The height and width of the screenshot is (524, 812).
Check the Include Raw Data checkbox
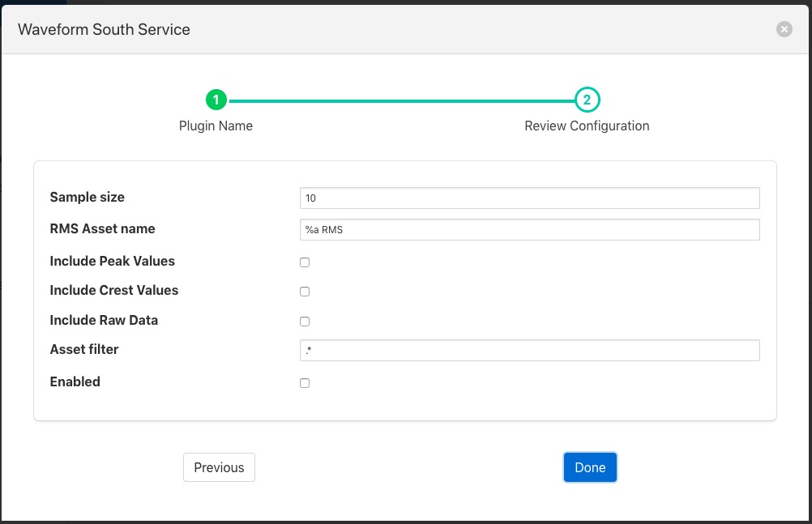305,322
